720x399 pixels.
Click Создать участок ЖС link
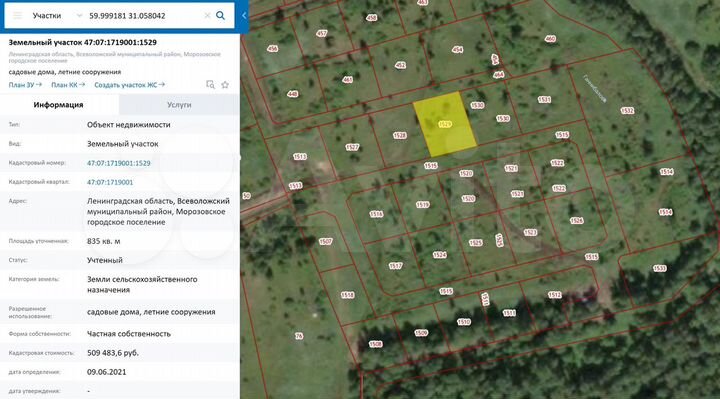[x=129, y=85]
